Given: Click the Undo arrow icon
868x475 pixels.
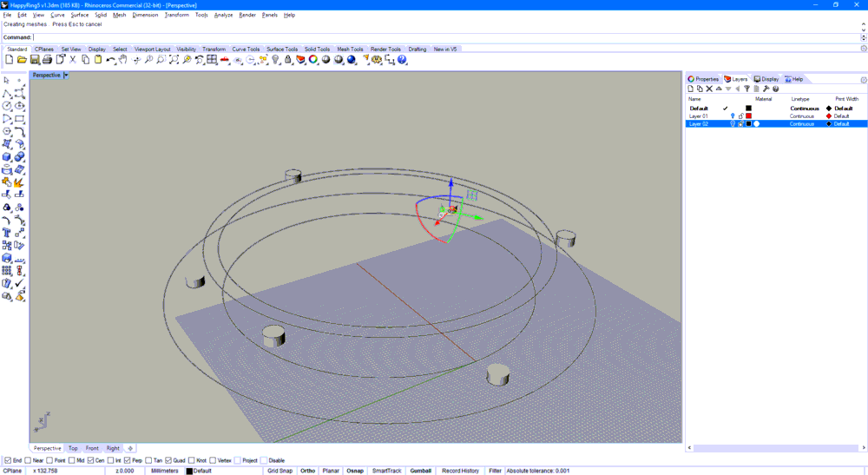Looking at the screenshot, I should [111, 60].
